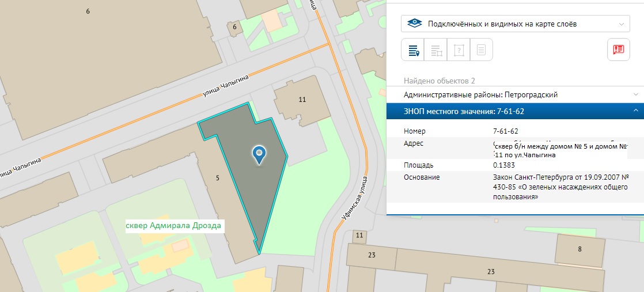Viewport: 644px width, 292px height.
Task: Click the сквер Адмирала Дрозда map label
Action: pos(173,226)
